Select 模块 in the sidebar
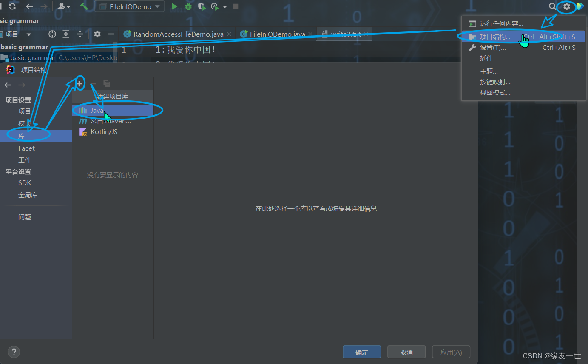Image resolution: width=588 pixels, height=364 pixels. pyautogui.click(x=36, y=124)
